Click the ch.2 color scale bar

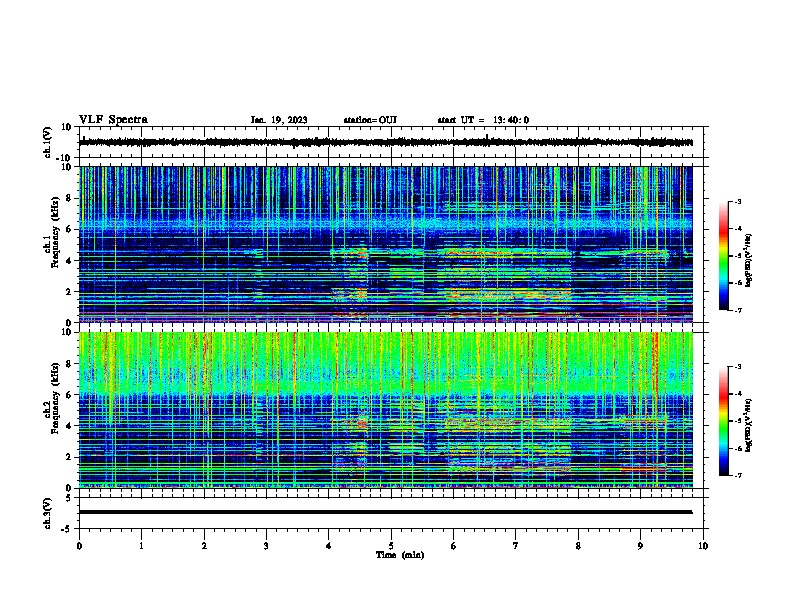723,421
